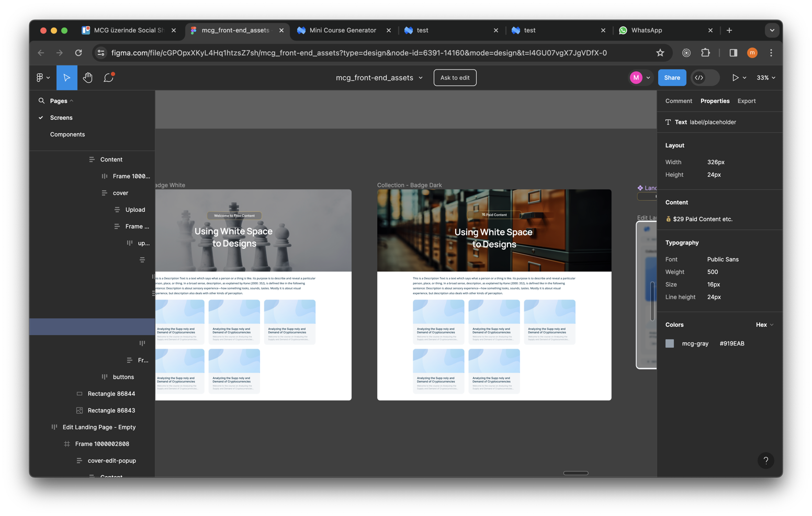Switch to the Export tab

[x=747, y=101]
